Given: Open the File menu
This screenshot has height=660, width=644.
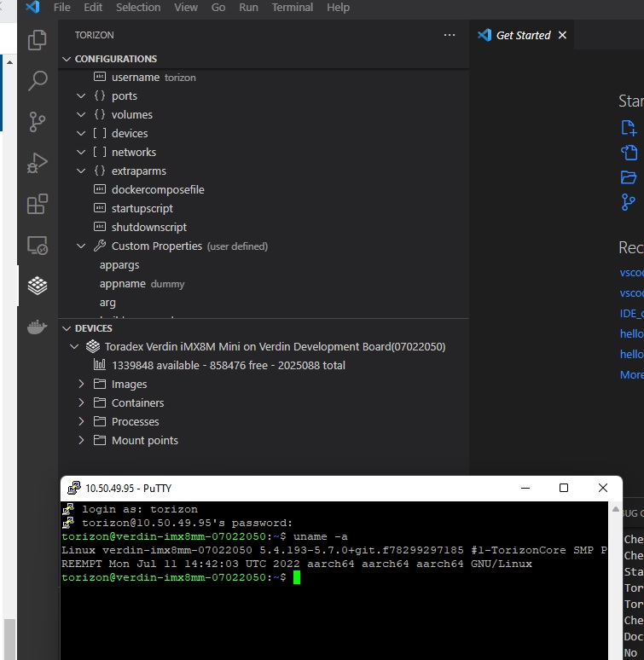Looking at the screenshot, I should [x=62, y=8].
